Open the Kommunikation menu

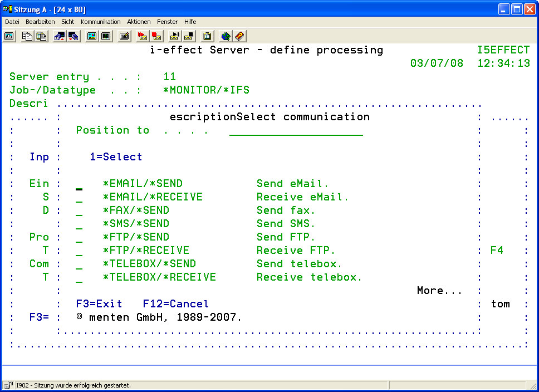(100, 22)
